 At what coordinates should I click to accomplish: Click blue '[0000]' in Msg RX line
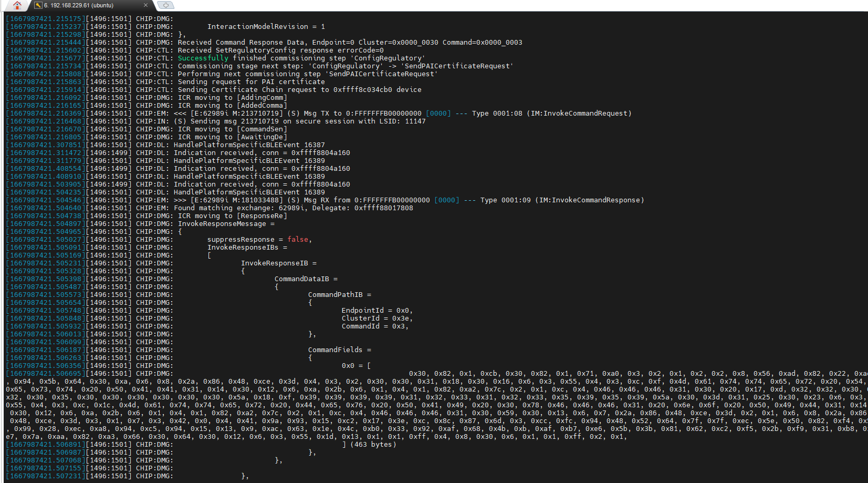[447, 200]
